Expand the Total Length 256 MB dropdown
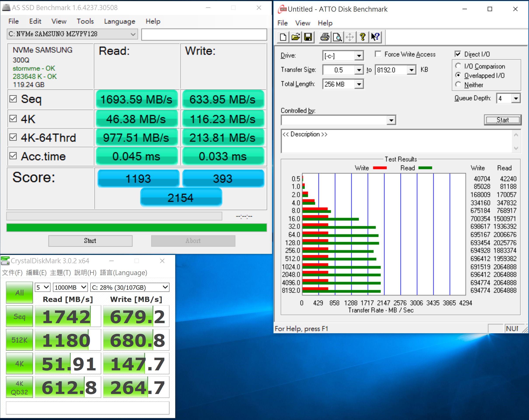 [359, 84]
